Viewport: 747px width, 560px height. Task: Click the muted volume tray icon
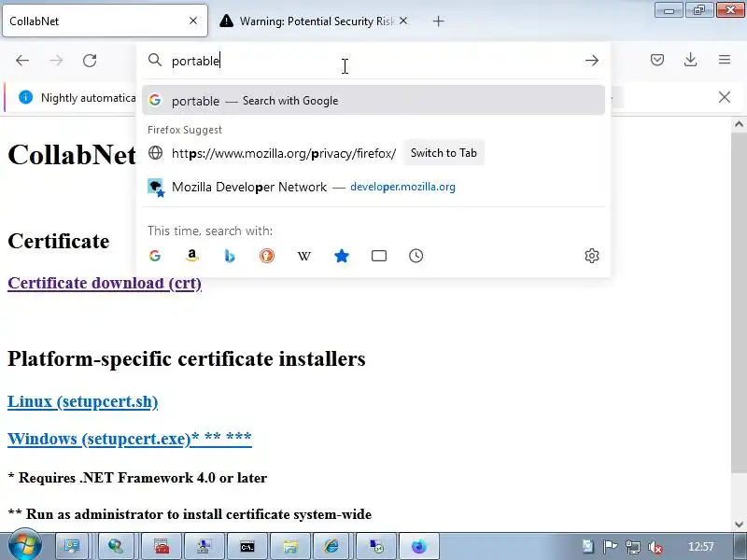coord(656,547)
